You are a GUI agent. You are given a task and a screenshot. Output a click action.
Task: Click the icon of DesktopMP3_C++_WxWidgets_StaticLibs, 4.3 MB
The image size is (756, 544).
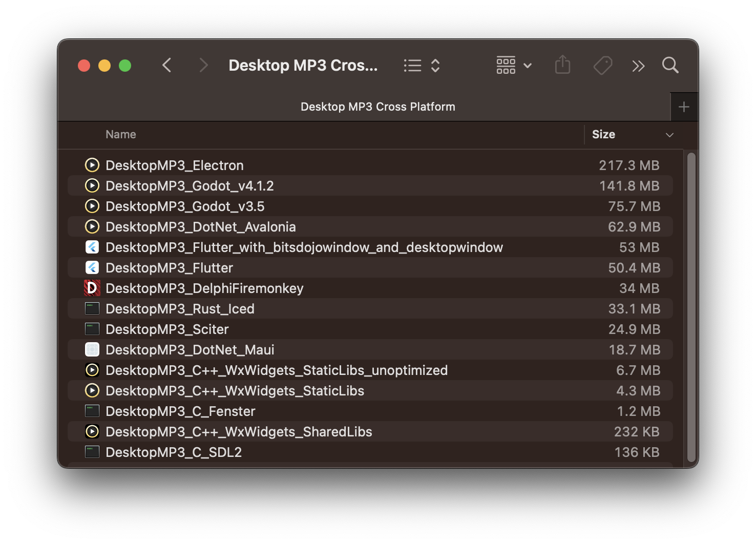[92, 390]
